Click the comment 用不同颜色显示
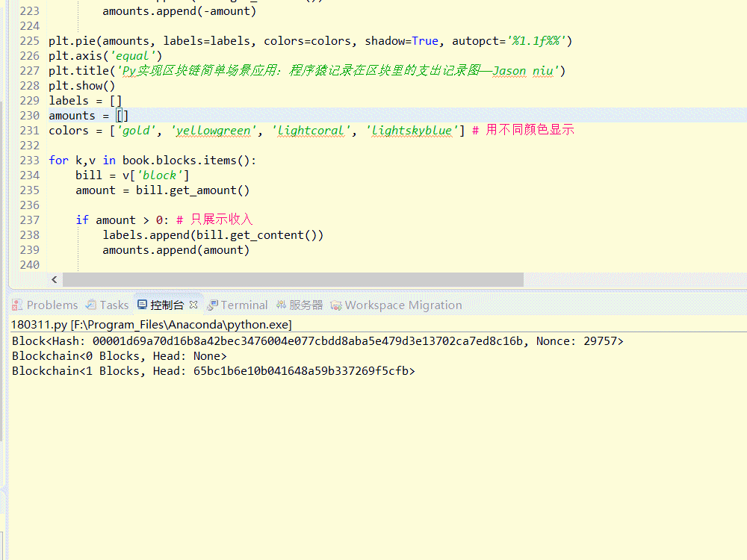747x560 pixels. click(x=523, y=130)
